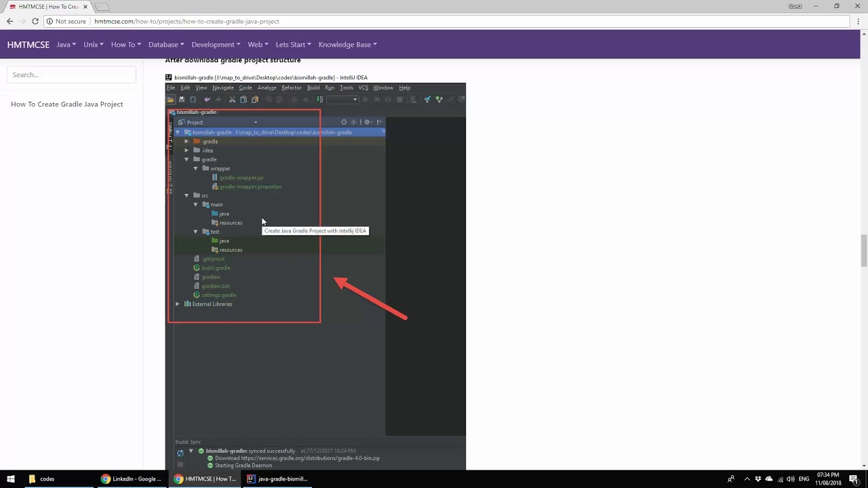The image size is (868, 488).
Task: Switch to IntelliJ java-gradle-bismillah taskbar window
Action: point(278,479)
